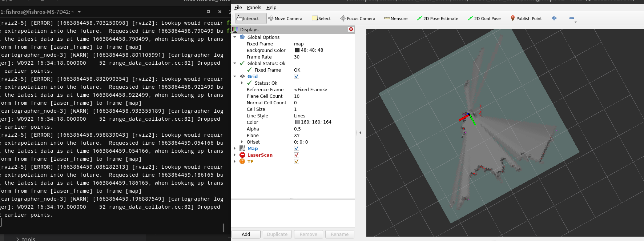The height and width of the screenshot is (241, 644).
Task: Open the terminal tab title dropdown arrow
Action: tap(79, 12)
